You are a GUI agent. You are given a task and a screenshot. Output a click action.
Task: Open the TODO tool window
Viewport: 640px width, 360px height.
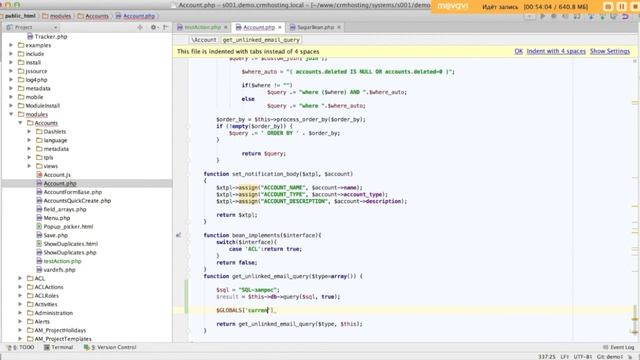pyautogui.click(x=21, y=347)
